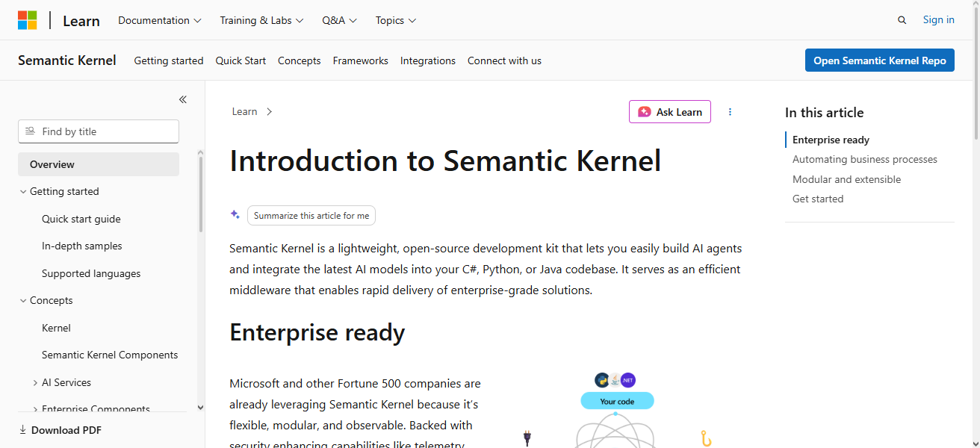The height and width of the screenshot is (448, 980).
Task: Open the Frameworks nav item
Action: tap(361, 60)
